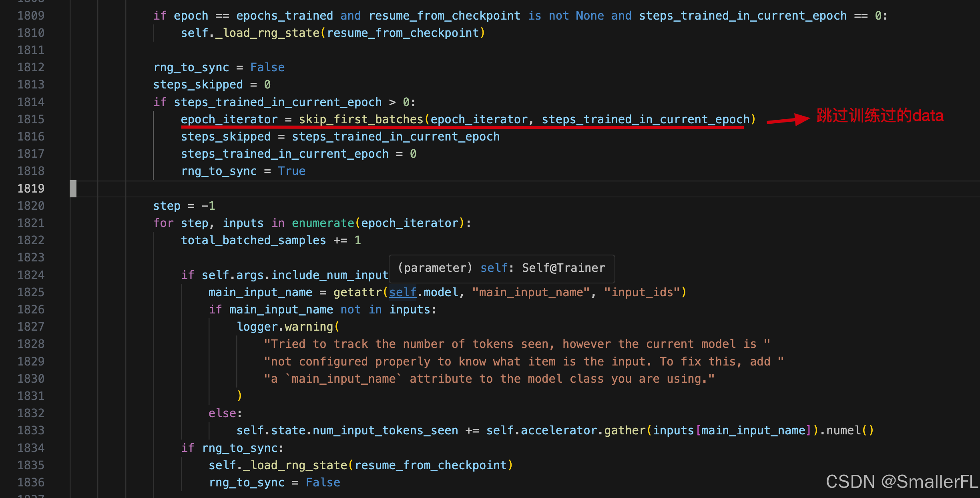The width and height of the screenshot is (980, 498).
Task: Click the underlined self in getattr call
Action: (403, 292)
